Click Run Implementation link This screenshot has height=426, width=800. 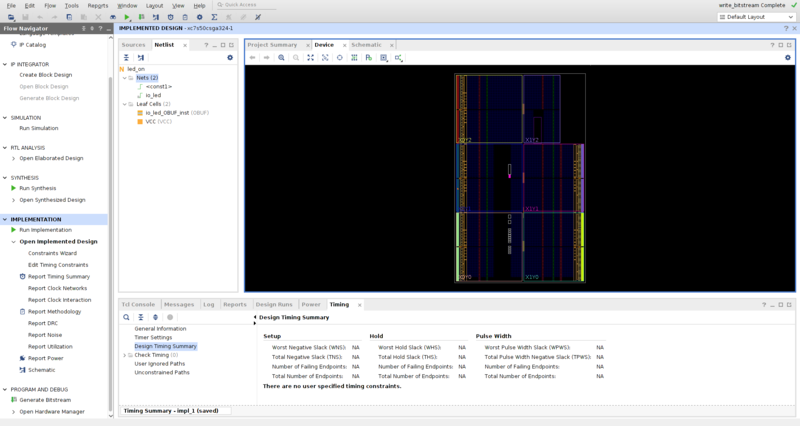pyautogui.click(x=45, y=230)
